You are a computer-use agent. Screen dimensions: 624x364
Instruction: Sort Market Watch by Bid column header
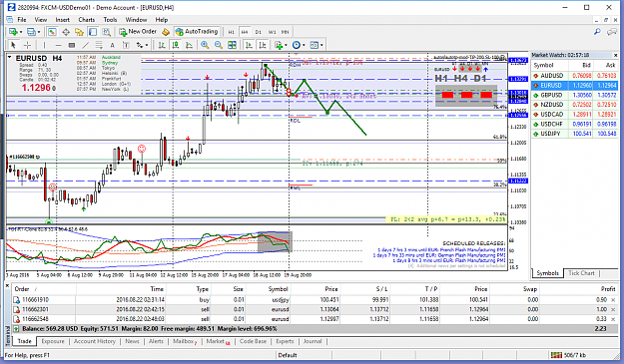pos(586,65)
